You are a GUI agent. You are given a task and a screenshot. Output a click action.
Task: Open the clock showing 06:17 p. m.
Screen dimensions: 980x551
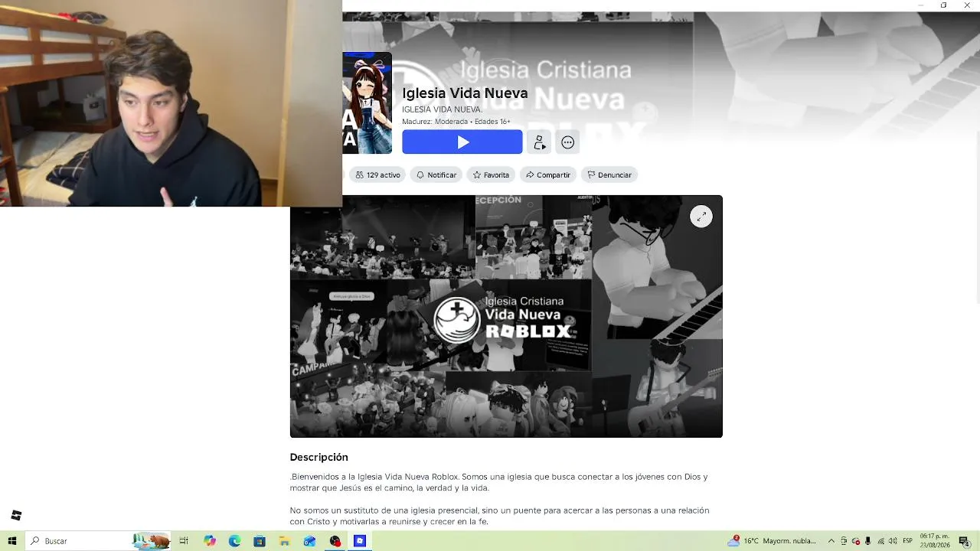[935, 541]
